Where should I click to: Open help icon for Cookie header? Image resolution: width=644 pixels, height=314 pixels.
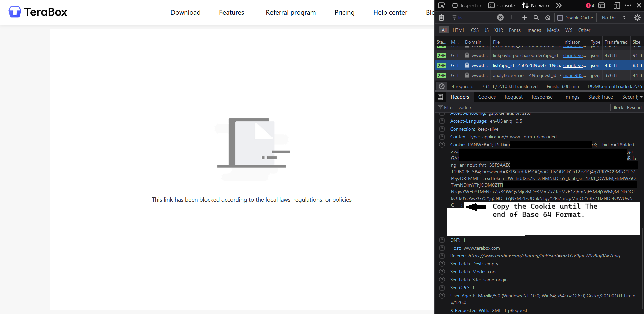[442, 145]
